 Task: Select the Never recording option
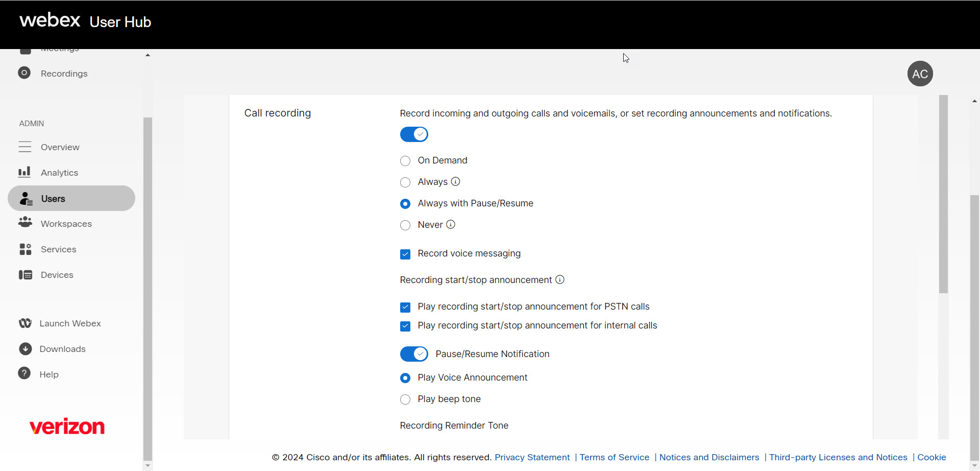point(405,225)
